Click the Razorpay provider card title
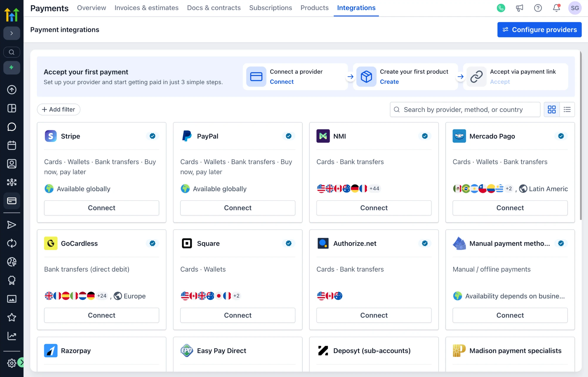 (x=76, y=351)
